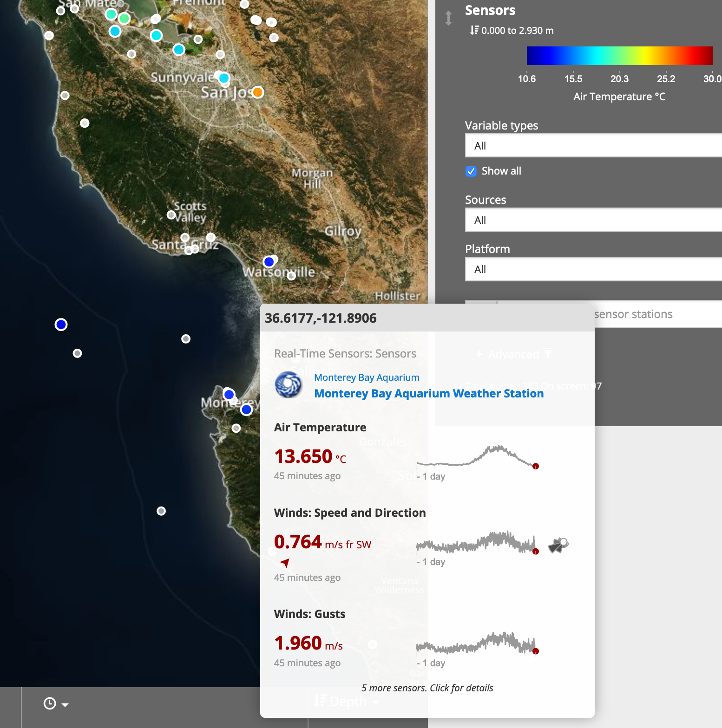Screen dimensions: 722x728
Task: Click the Advanced filter button
Action: point(513,354)
